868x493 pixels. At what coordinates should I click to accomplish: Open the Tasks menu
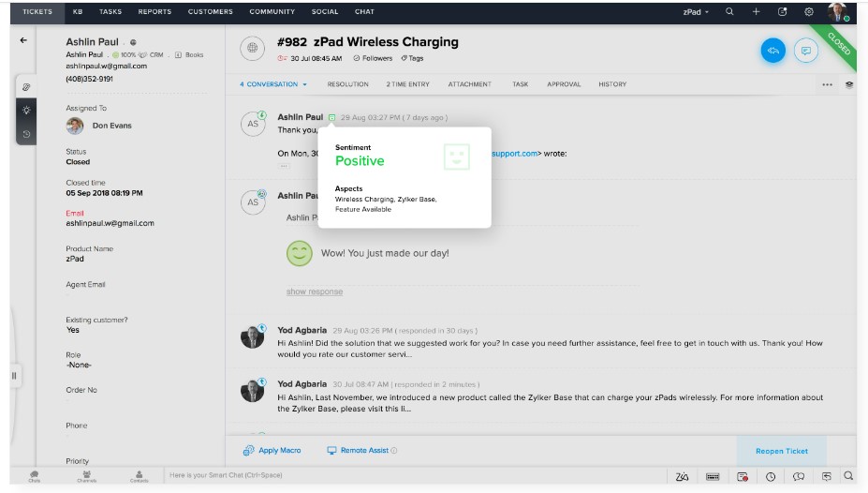110,11
